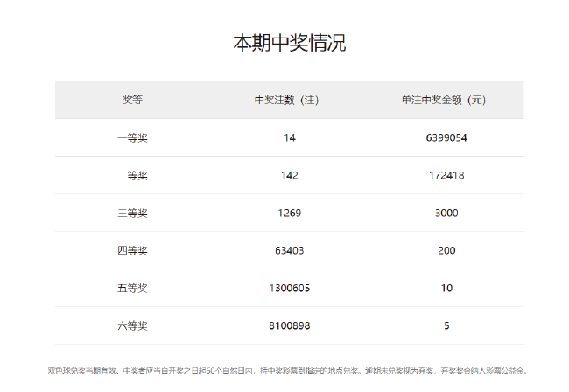This screenshot has height=392, width=569.
Task: Select the 二等奖 row label
Action: click(x=132, y=176)
